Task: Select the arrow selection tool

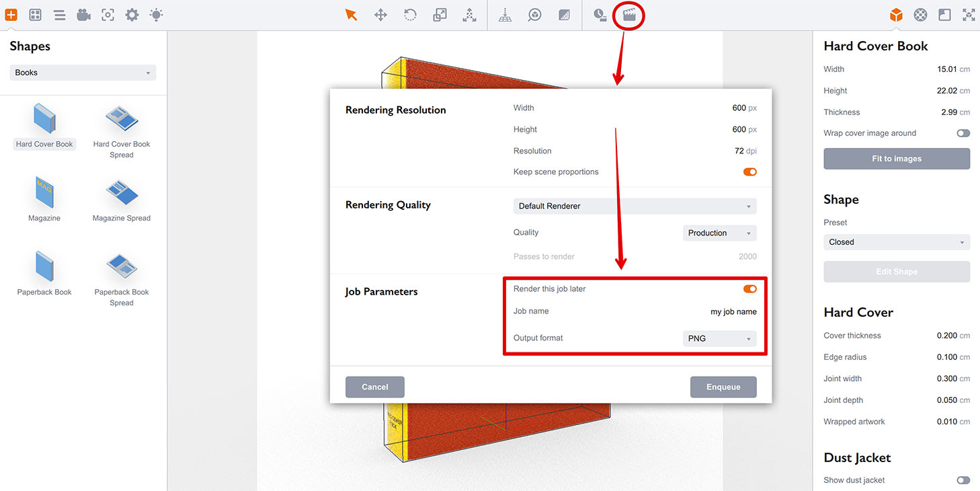Action: (x=351, y=15)
